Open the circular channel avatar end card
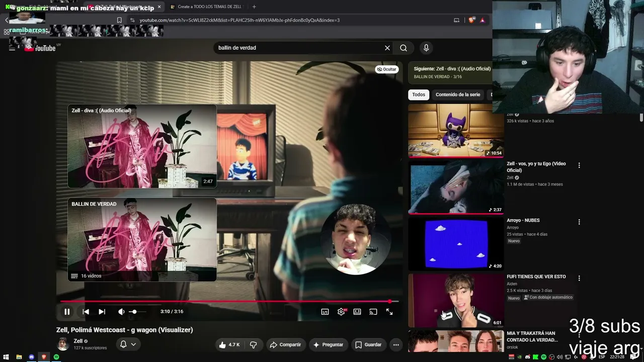 tap(356, 239)
